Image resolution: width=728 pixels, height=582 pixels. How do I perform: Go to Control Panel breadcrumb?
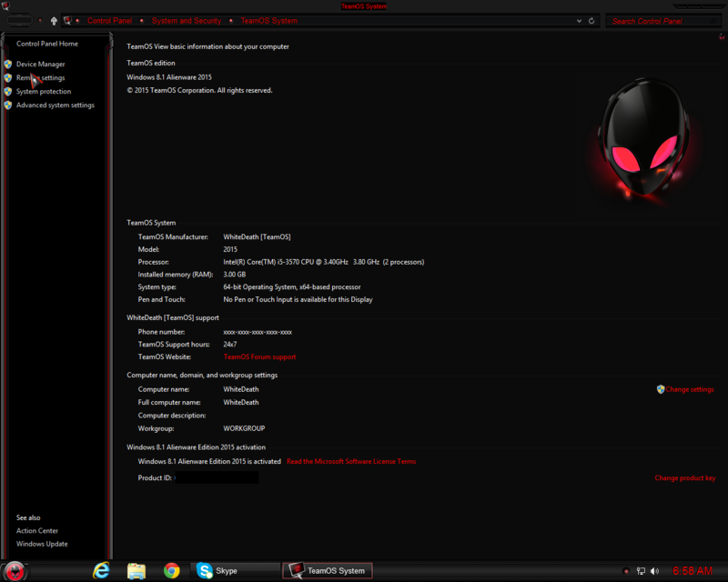pos(109,20)
